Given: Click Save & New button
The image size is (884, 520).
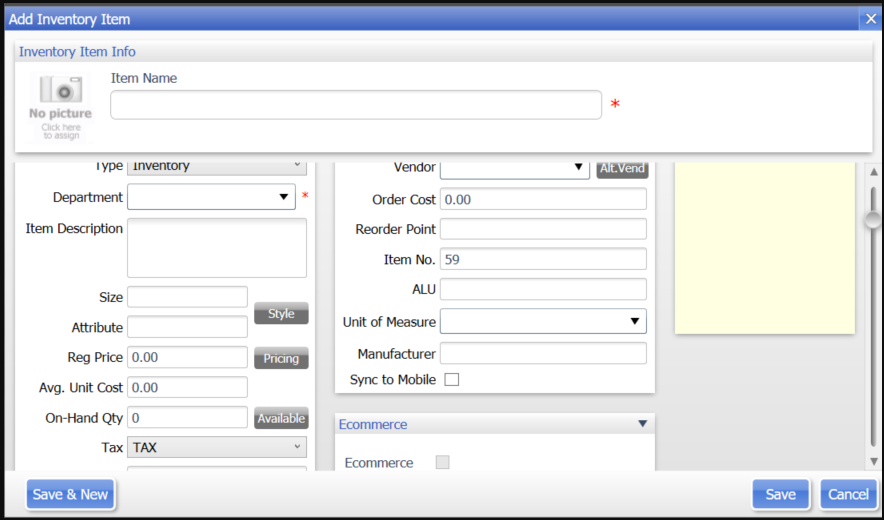Looking at the screenshot, I should tap(70, 494).
